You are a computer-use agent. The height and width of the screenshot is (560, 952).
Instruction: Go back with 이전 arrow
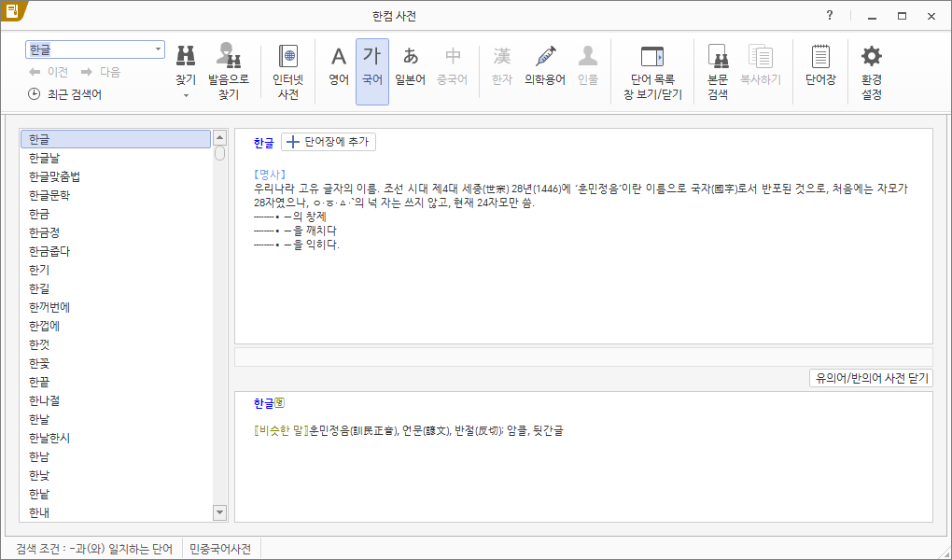click(x=48, y=72)
